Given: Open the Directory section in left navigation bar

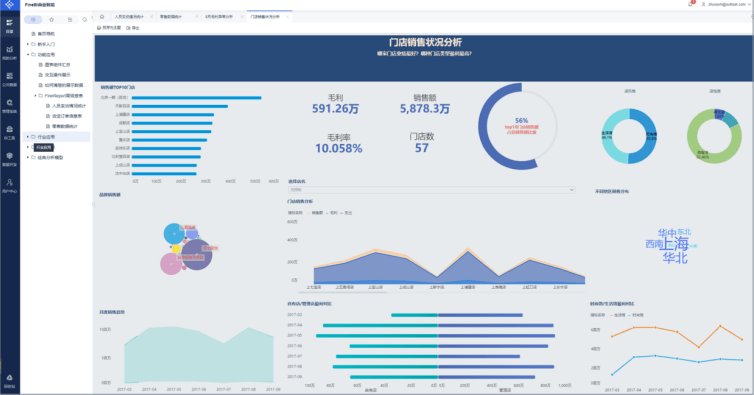Looking at the screenshot, I should coord(10,25).
